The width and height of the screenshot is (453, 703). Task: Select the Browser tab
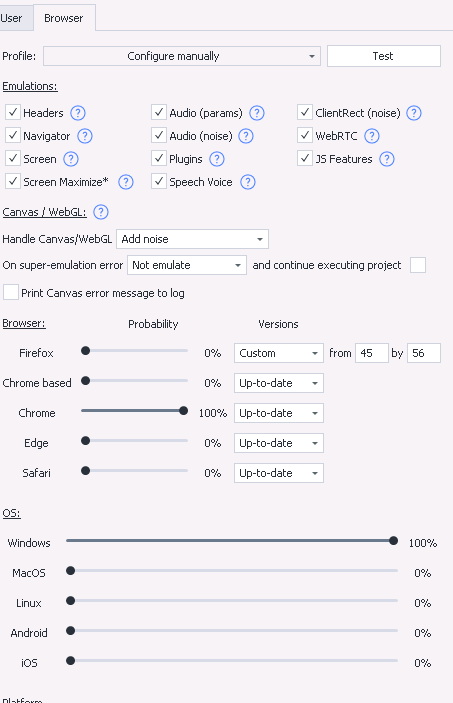[x=64, y=18]
